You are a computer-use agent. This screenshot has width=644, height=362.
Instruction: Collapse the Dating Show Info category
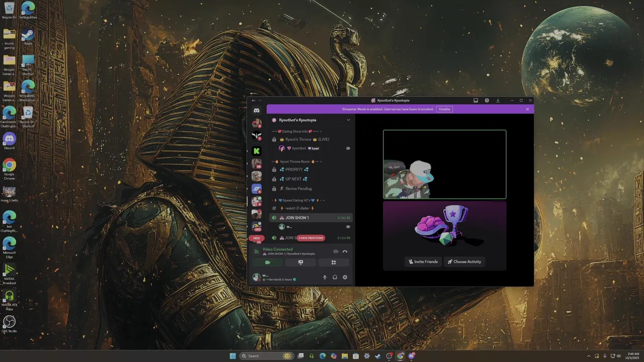tap(297, 131)
